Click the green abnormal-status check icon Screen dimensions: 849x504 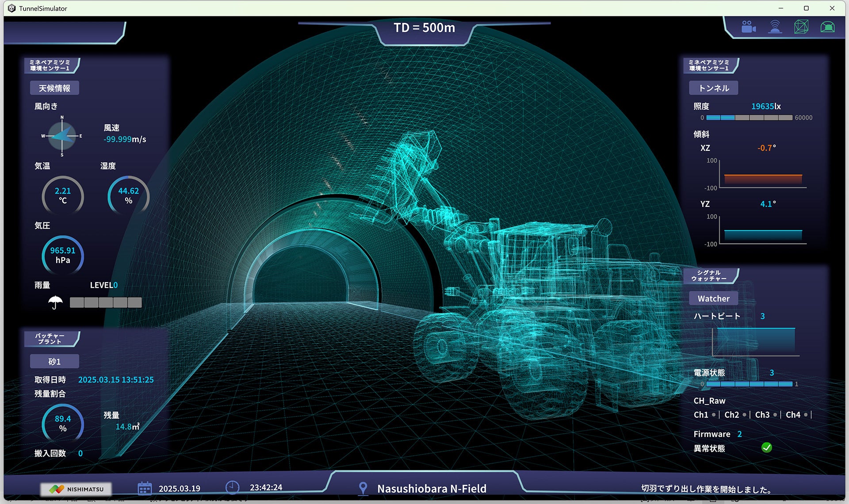767,448
